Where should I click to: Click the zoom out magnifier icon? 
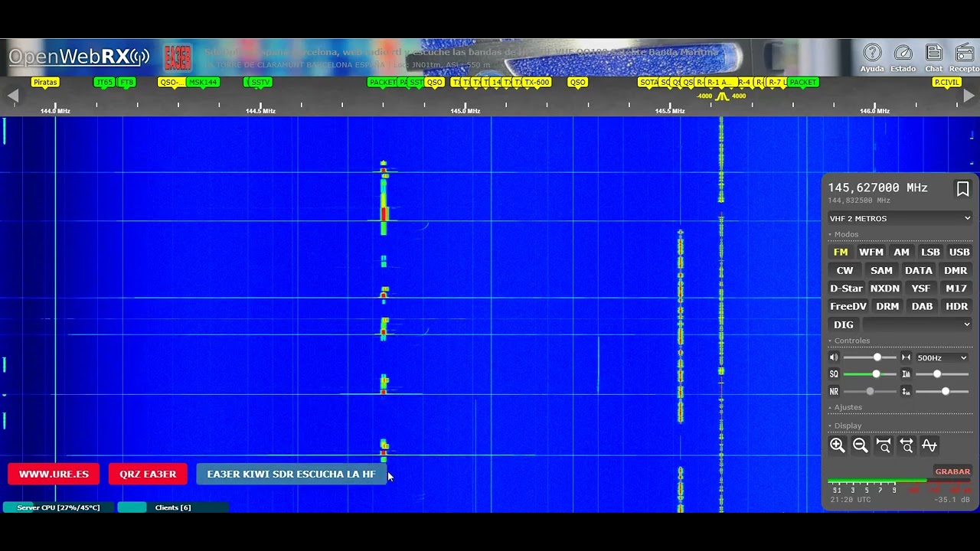point(860,445)
